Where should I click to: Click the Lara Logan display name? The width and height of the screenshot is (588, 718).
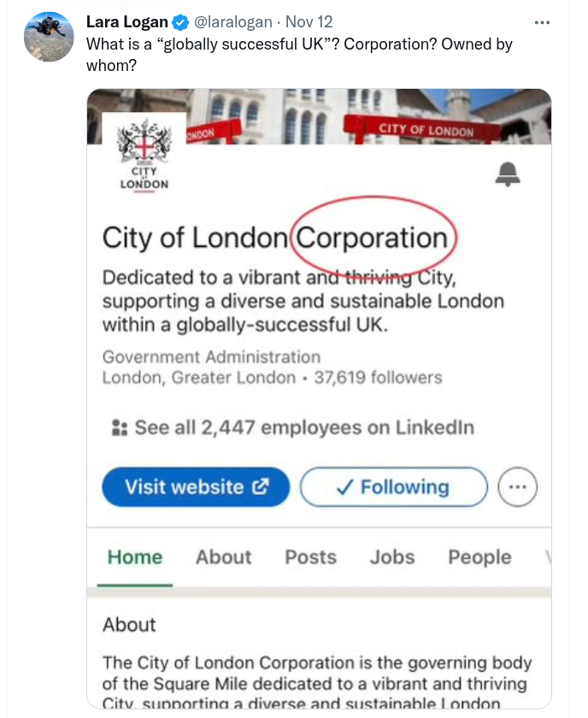(x=127, y=22)
